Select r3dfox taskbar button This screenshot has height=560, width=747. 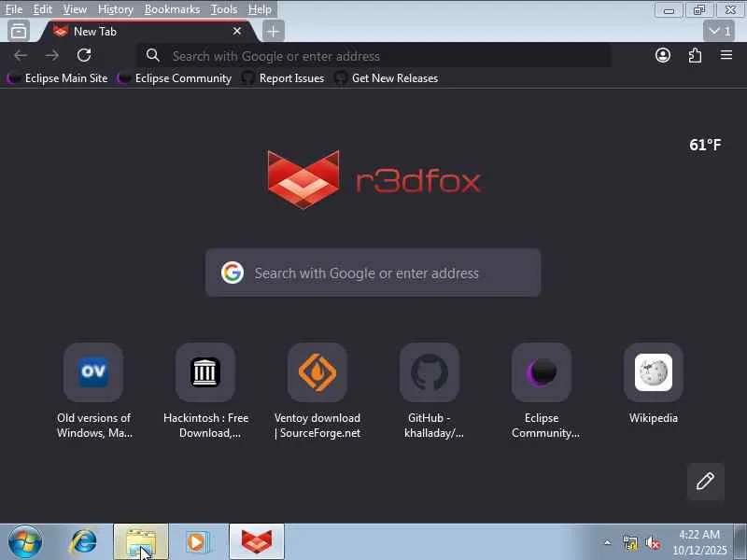click(257, 542)
